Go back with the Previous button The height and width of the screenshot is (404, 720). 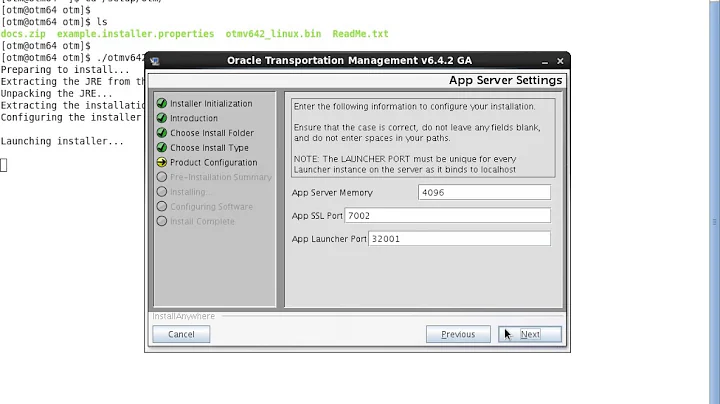[x=458, y=334]
